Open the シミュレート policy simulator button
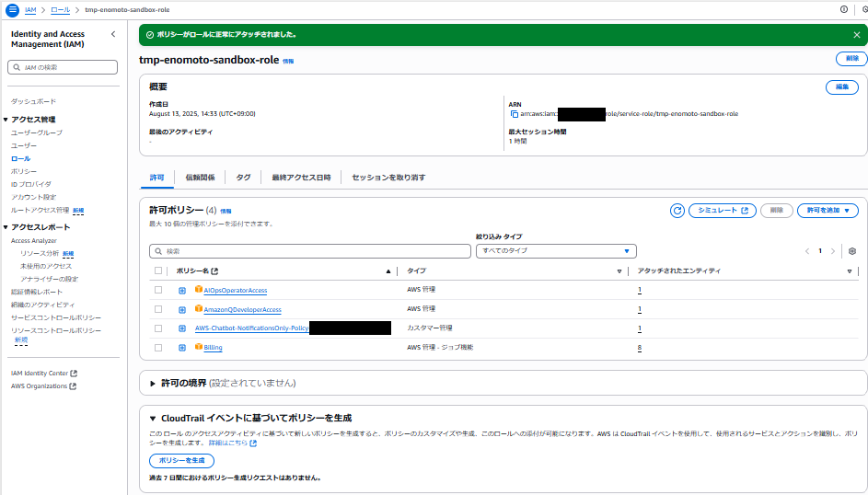The image size is (868, 495). coord(723,211)
